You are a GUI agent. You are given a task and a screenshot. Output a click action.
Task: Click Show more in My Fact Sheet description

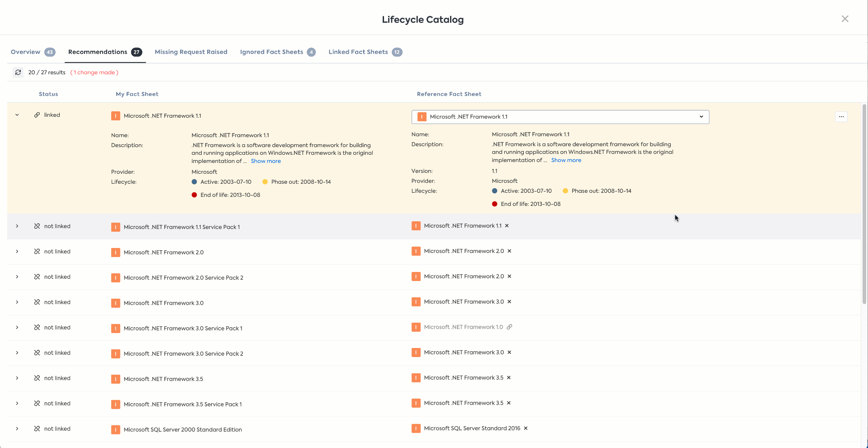pos(266,161)
